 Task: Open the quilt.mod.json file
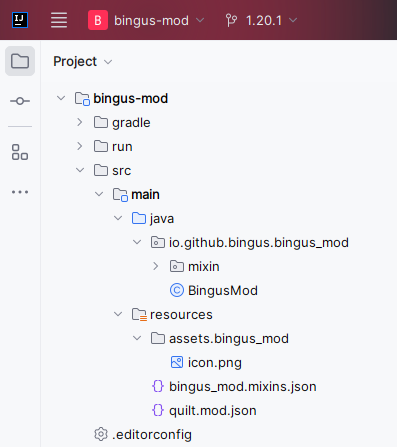[x=213, y=411]
